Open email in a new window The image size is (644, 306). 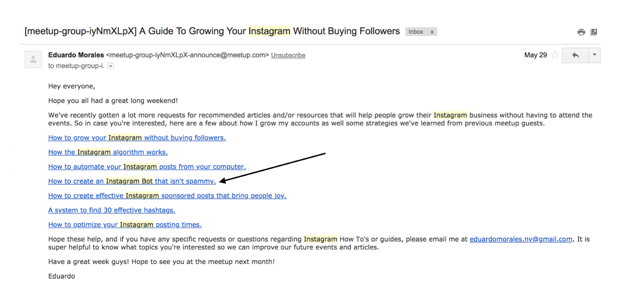(594, 32)
